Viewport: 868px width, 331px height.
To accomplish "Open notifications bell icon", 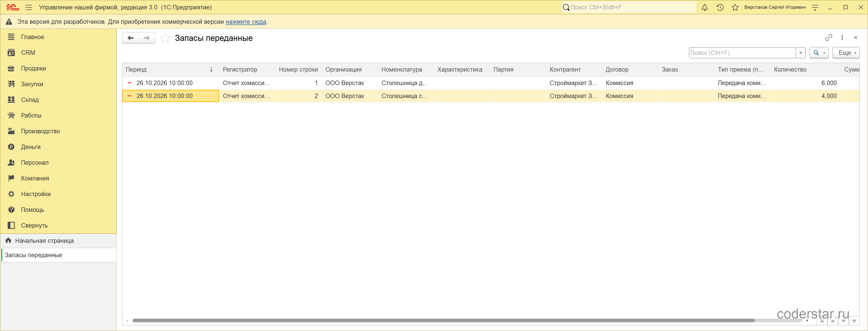I will pos(704,7).
